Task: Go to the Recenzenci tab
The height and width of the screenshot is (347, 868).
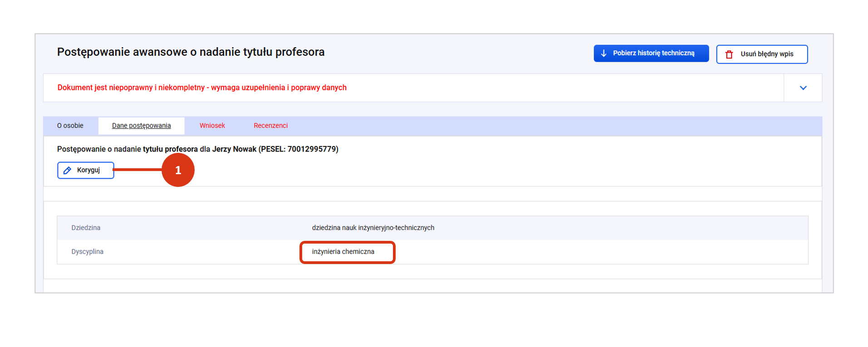Action: tap(270, 126)
